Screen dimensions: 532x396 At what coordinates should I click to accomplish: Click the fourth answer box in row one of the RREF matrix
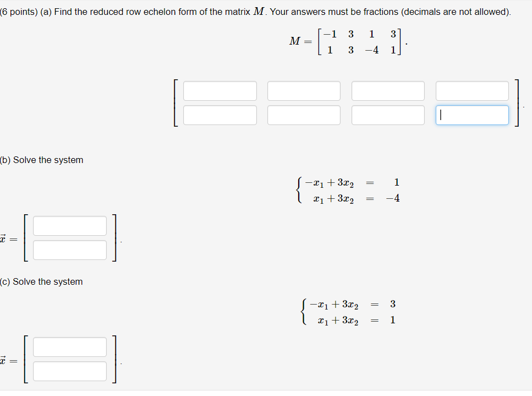tap(471, 90)
